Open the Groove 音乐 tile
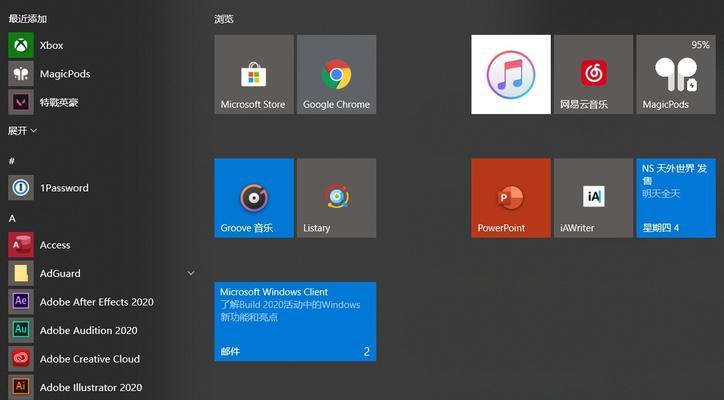 (254, 198)
